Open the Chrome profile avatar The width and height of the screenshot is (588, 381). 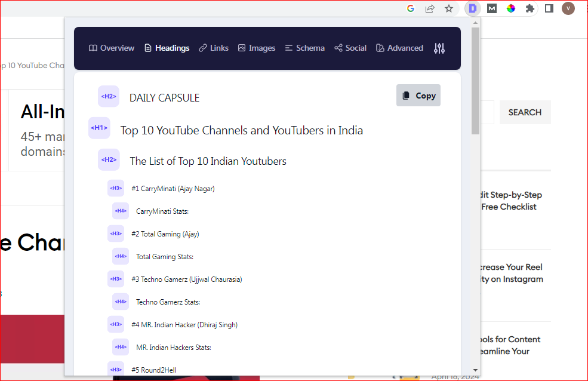[x=568, y=8]
